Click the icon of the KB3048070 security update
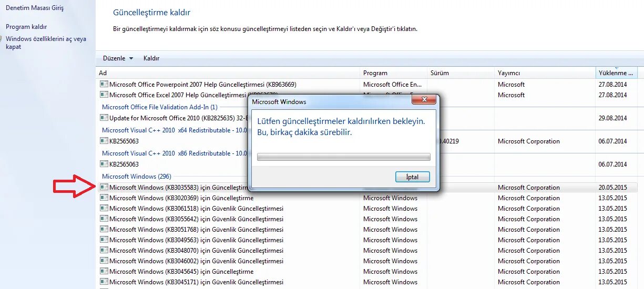The width and height of the screenshot is (644, 289). click(104, 250)
